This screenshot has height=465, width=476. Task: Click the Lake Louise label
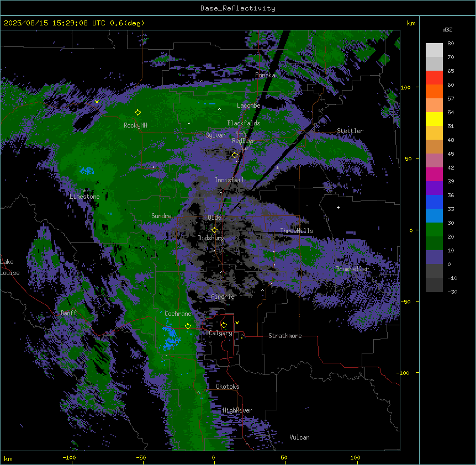click(10, 267)
